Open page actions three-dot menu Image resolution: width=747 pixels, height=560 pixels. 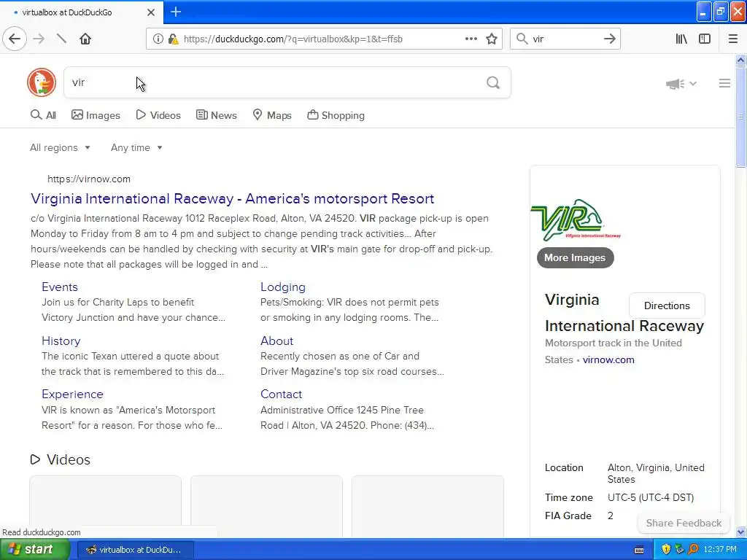(x=471, y=39)
